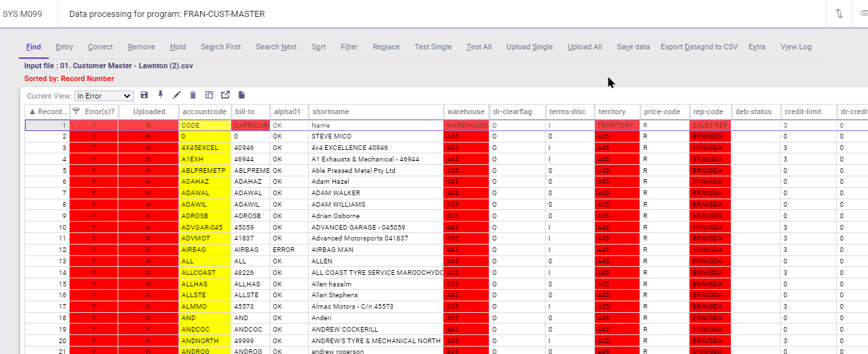Select the ALLCOAST accountcode cell
This screenshot has width=868, height=354.
point(205,272)
